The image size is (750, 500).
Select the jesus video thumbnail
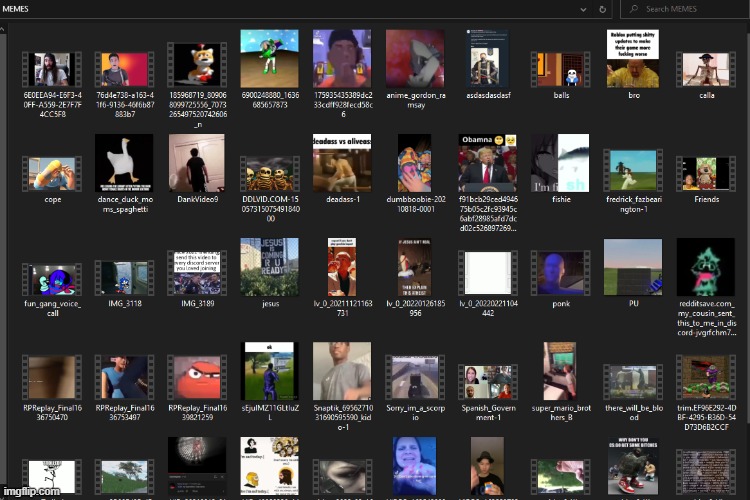[269, 267]
